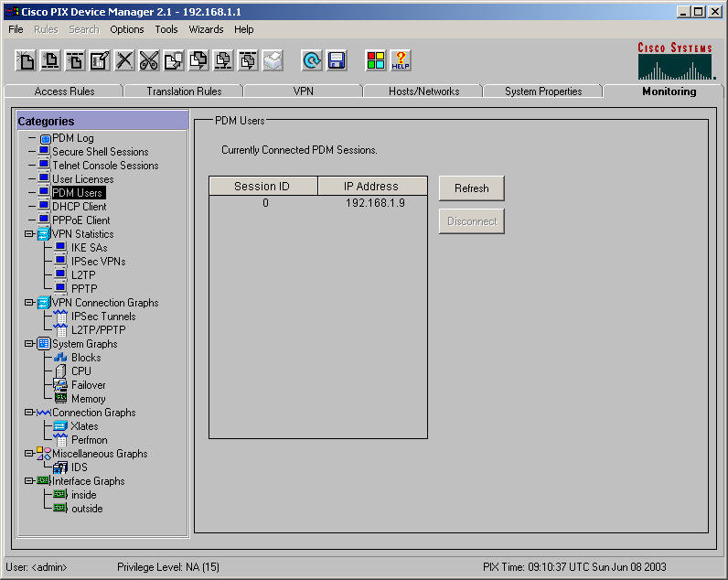Collapse the System Graphs tree node
The width and height of the screenshot is (728, 580).
[29, 344]
